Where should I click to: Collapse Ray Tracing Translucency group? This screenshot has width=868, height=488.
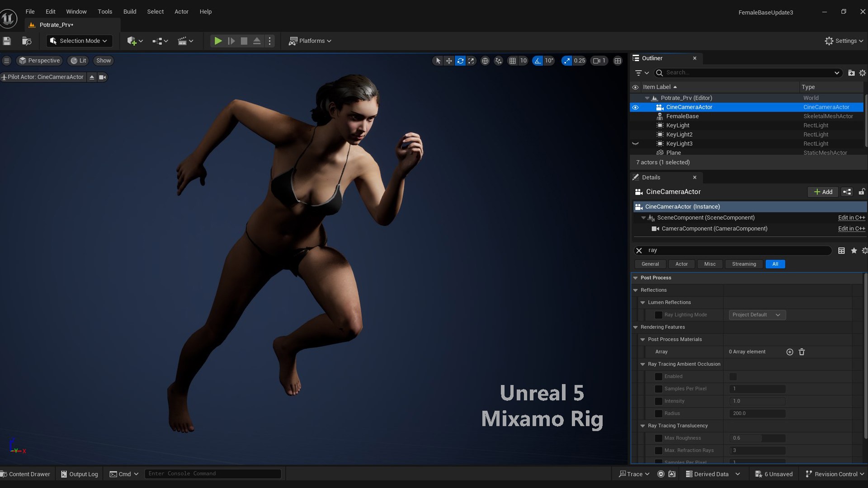643,426
